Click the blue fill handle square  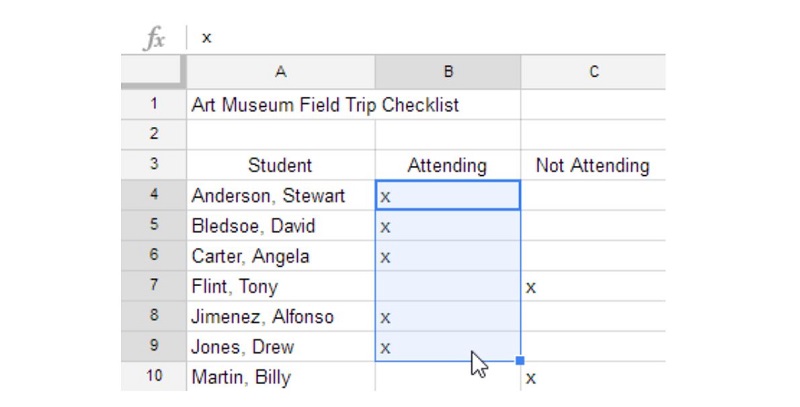point(520,361)
